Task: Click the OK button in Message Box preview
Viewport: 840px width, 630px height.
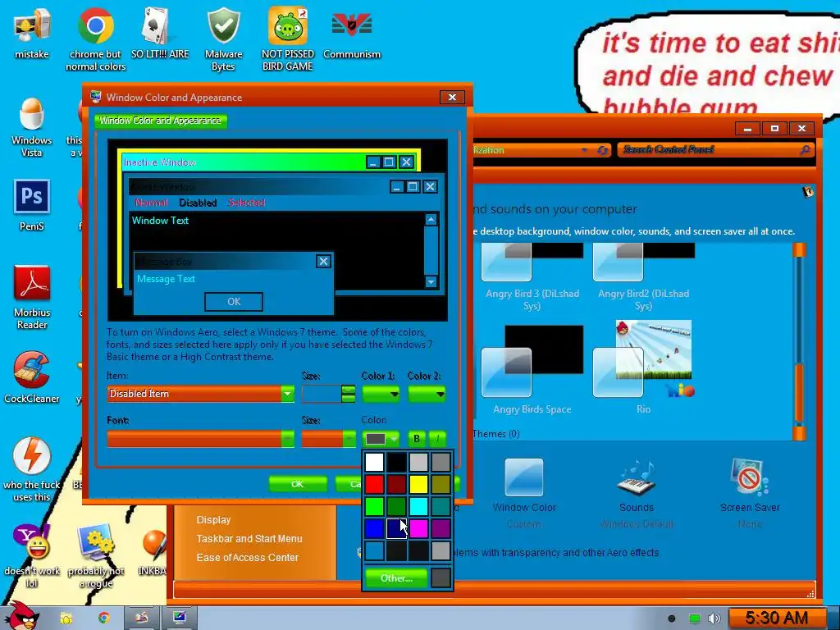Action: point(234,302)
